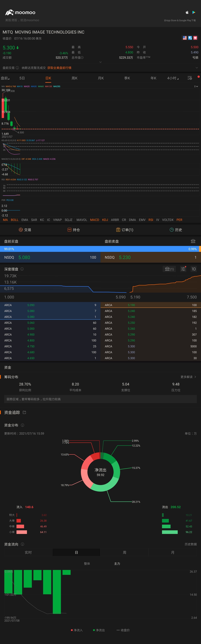Click NSDQ ask price 5.230

125,257
